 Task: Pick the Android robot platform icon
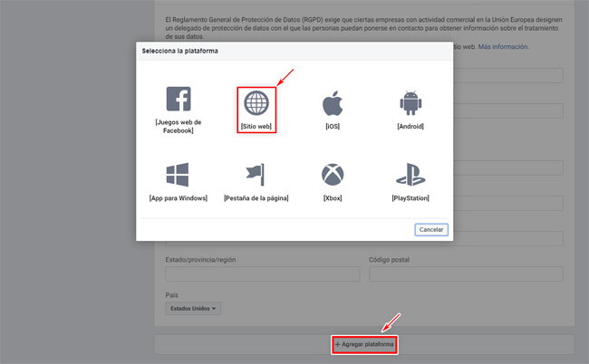pos(410,103)
